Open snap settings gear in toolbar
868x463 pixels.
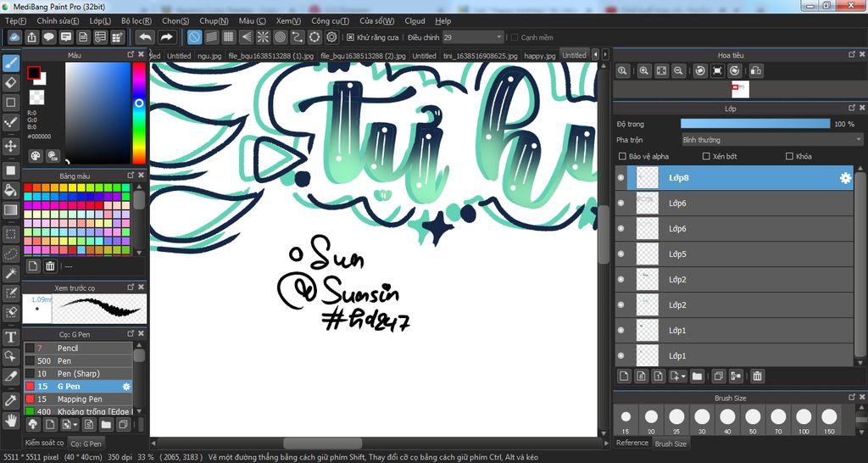tap(331, 37)
